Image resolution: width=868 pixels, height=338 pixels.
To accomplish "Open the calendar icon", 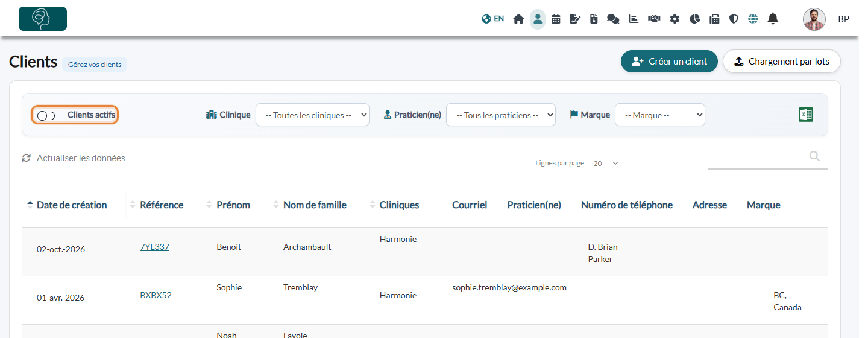I will 556,19.
